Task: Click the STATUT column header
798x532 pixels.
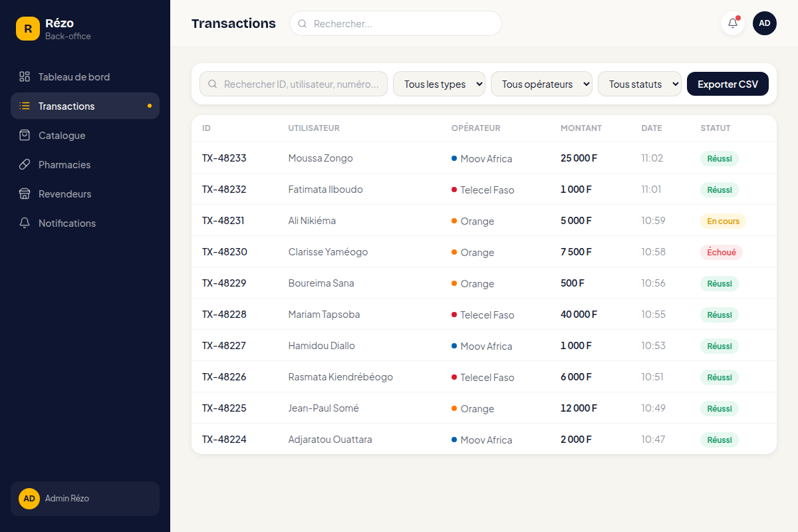Action: pyautogui.click(x=716, y=128)
